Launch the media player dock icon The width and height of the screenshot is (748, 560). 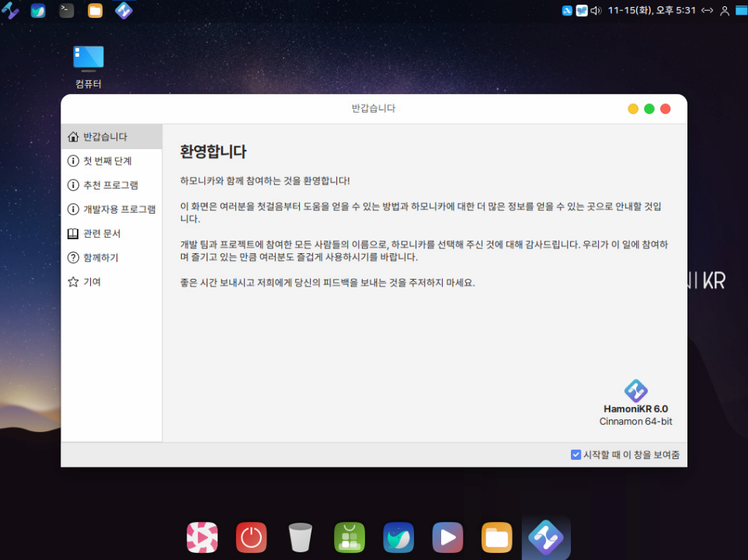(x=447, y=537)
